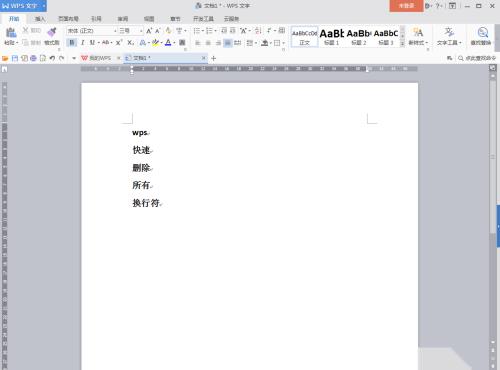Toggle Bold formatting
The image size is (500, 370).
tap(72, 43)
